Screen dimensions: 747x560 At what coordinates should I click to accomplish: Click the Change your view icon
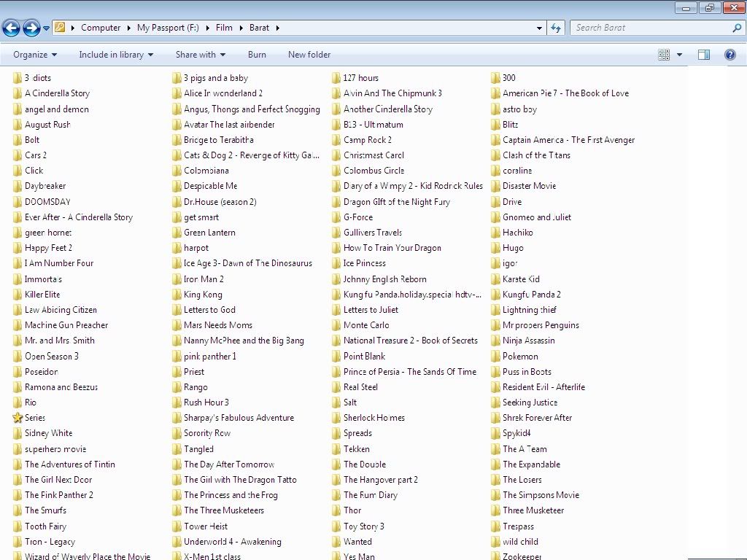pos(664,55)
